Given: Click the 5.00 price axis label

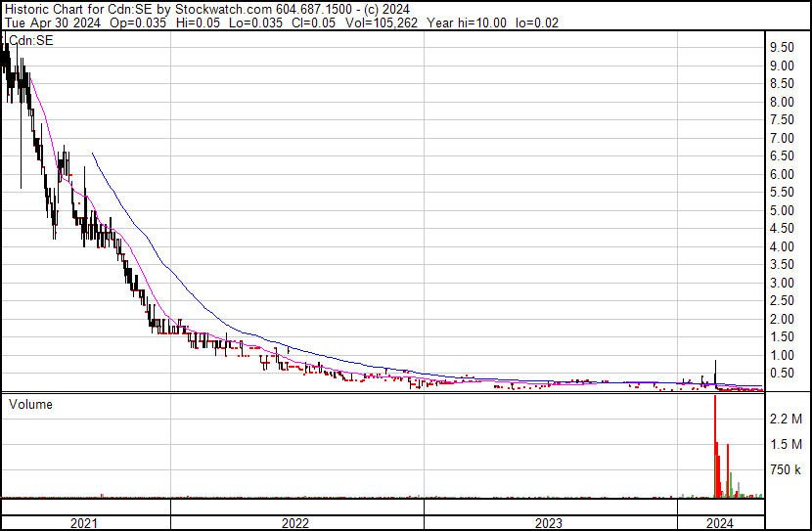Looking at the screenshot, I should (x=781, y=211).
